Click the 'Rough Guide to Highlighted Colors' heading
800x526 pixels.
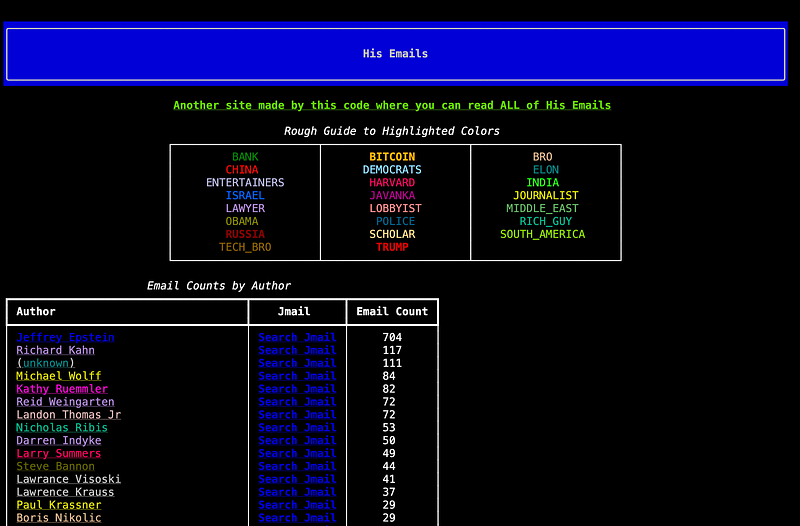pos(392,131)
